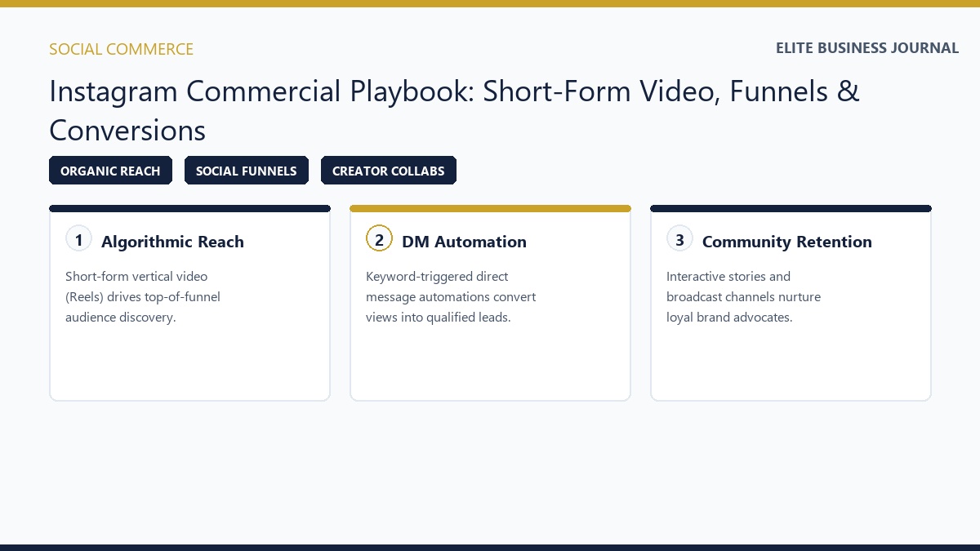Click the Short-form vertical video description
The image size is (980, 551).
(143, 296)
